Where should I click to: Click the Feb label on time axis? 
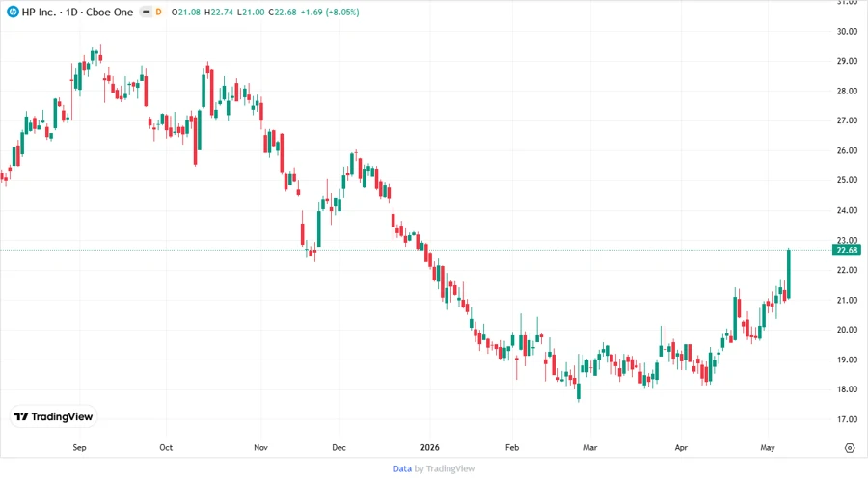[x=512, y=447]
